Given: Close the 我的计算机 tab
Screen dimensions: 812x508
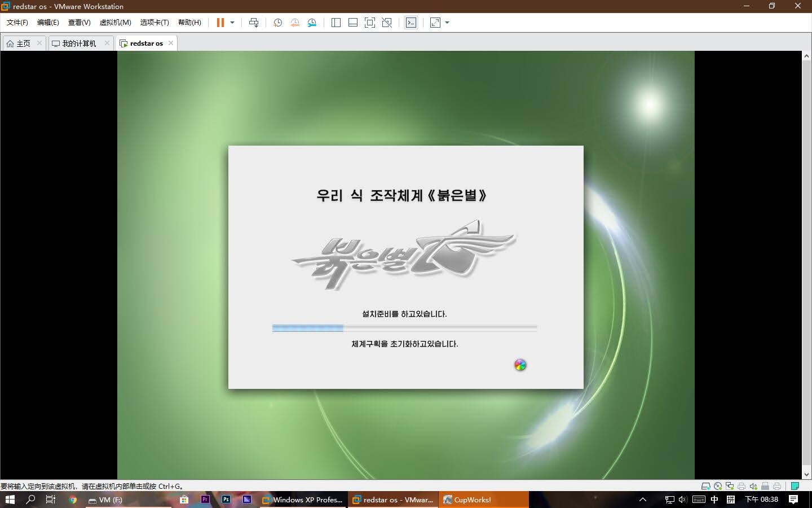Looking at the screenshot, I should (107, 43).
